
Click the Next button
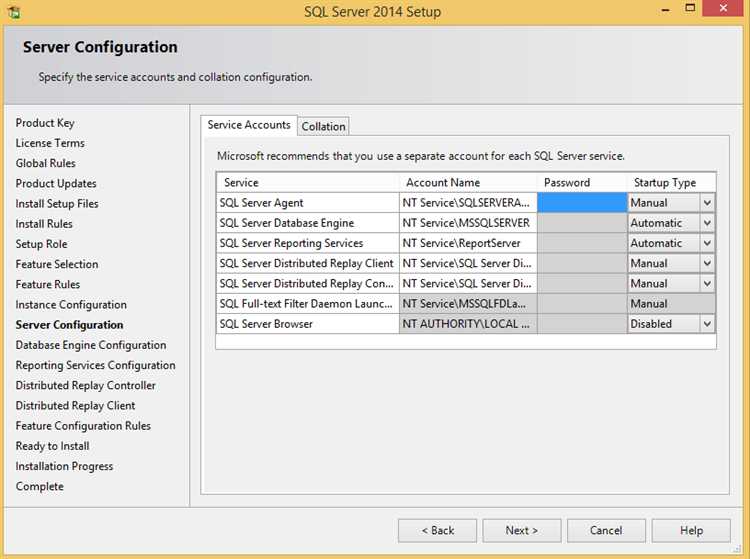[521, 530]
